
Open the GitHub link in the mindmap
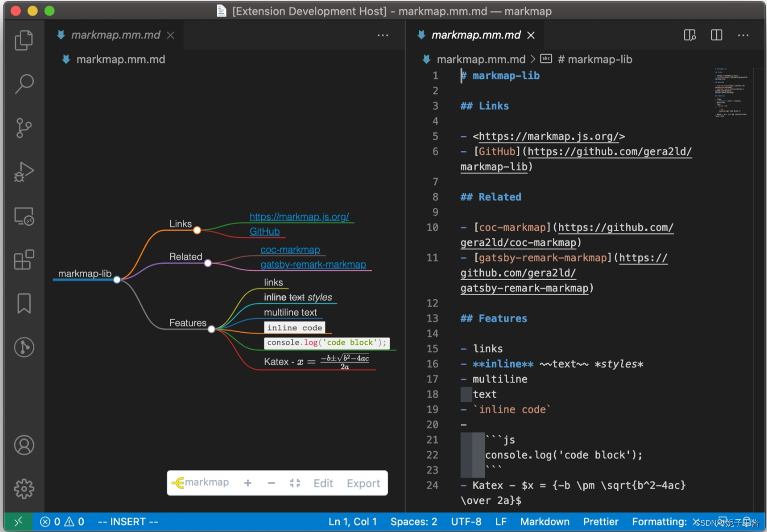click(264, 231)
